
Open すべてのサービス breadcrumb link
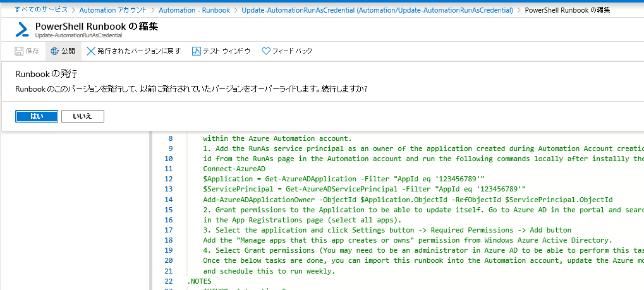pyautogui.click(x=41, y=10)
